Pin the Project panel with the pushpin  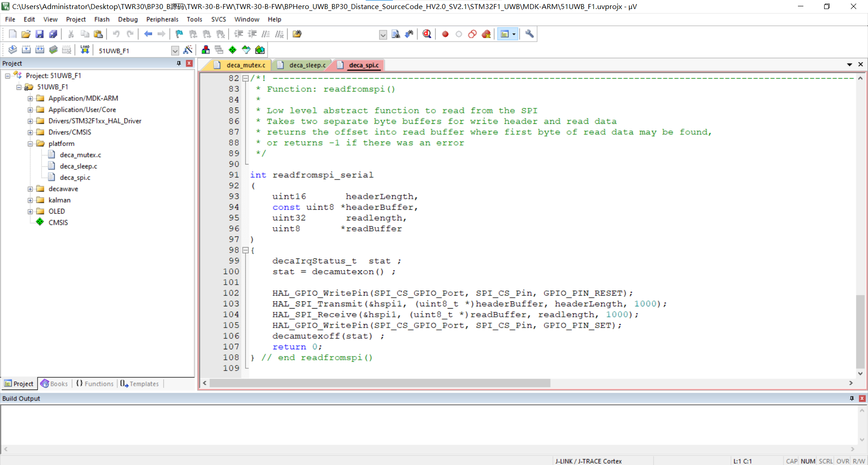pyautogui.click(x=179, y=63)
